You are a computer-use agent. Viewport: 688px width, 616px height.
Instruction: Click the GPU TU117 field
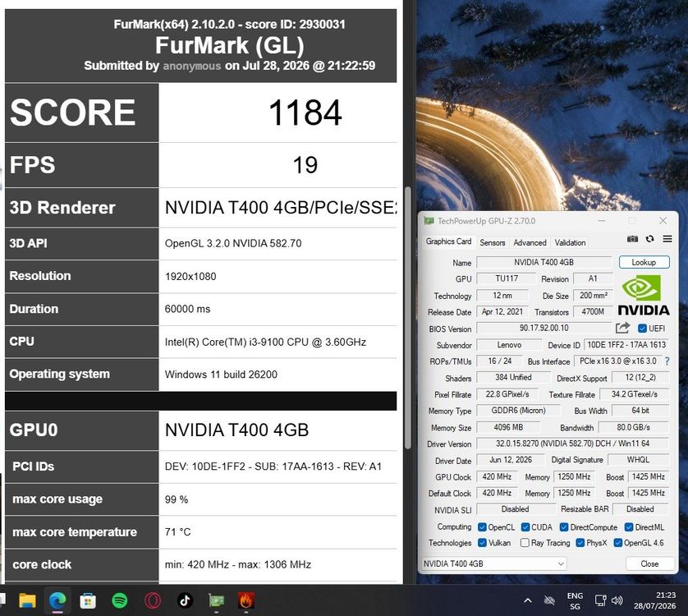pyautogui.click(x=507, y=278)
